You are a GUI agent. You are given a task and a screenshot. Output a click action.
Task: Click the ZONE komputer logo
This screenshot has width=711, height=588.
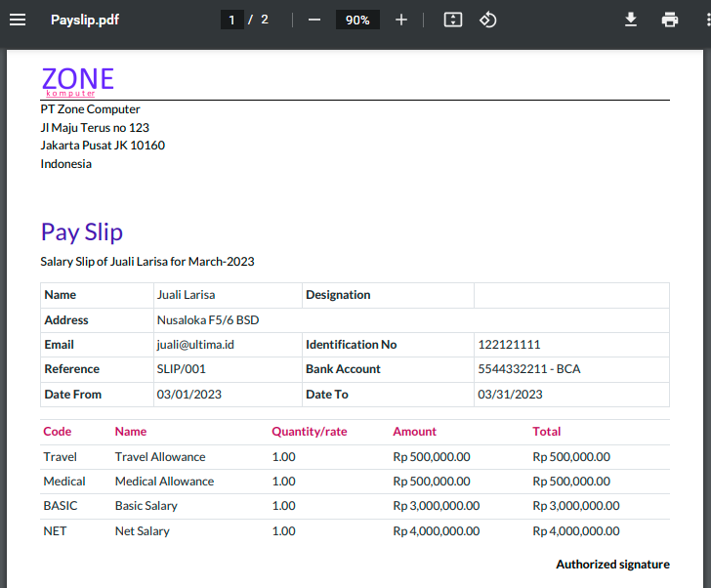click(x=77, y=82)
